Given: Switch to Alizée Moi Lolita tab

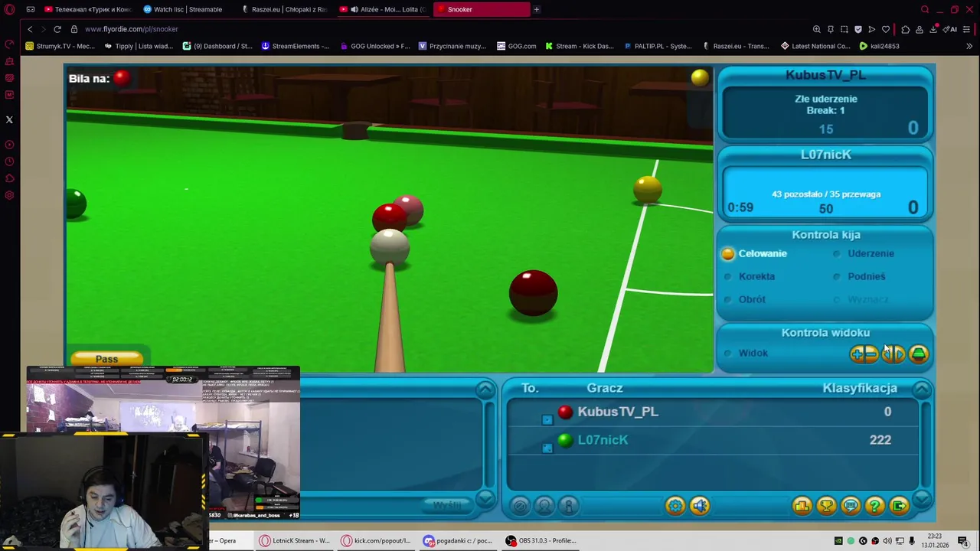Looking at the screenshot, I should [x=383, y=9].
